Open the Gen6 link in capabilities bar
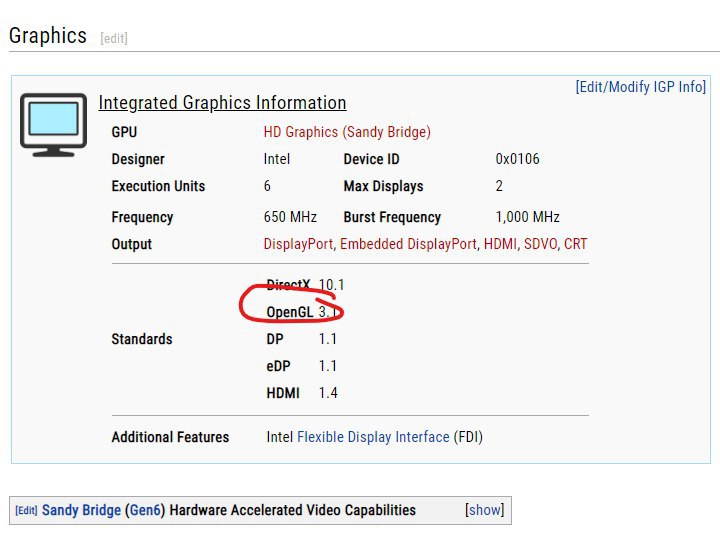The width and height of the screenshot is (720, 551). (145, 510)
